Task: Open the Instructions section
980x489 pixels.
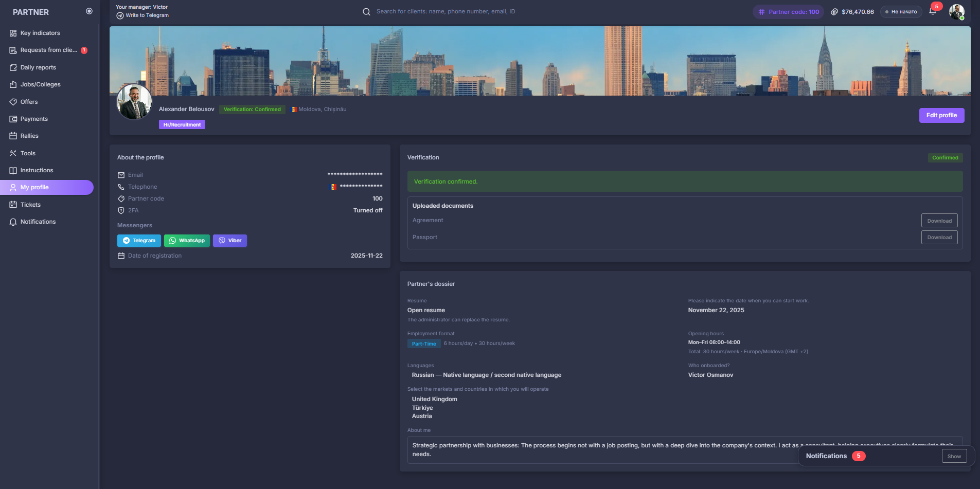Action: 37,170
